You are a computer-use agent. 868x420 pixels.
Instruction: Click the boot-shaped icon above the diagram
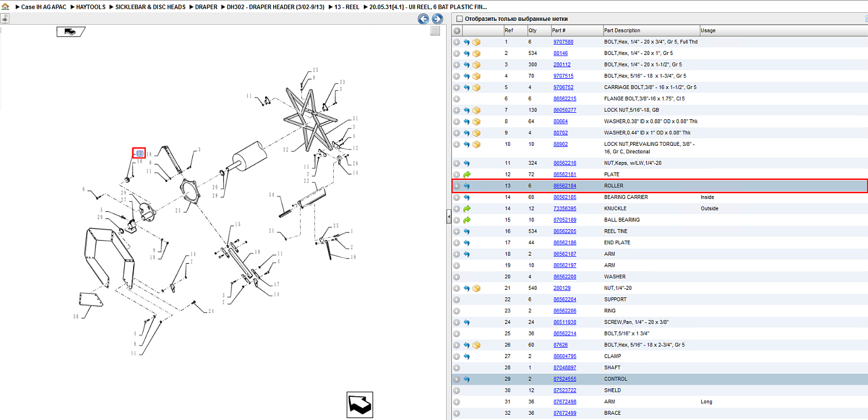(x=71, y=32)
